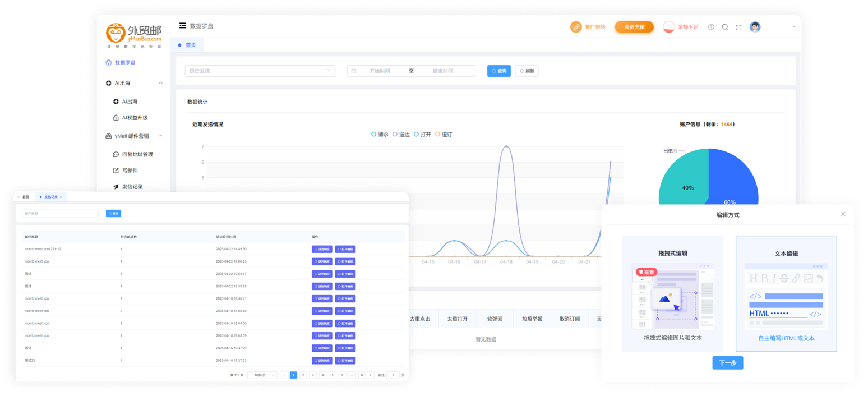Collapse the sidebar with hamburger menu icon

tap(183, 25)
